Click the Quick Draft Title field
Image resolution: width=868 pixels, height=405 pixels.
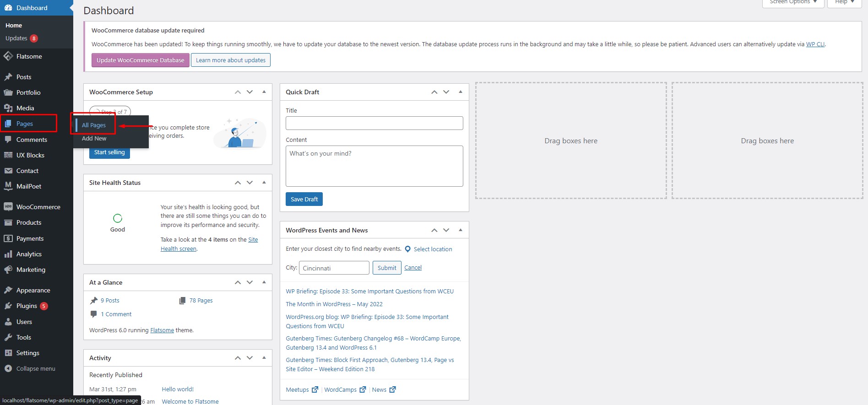(x=374, y=123)
